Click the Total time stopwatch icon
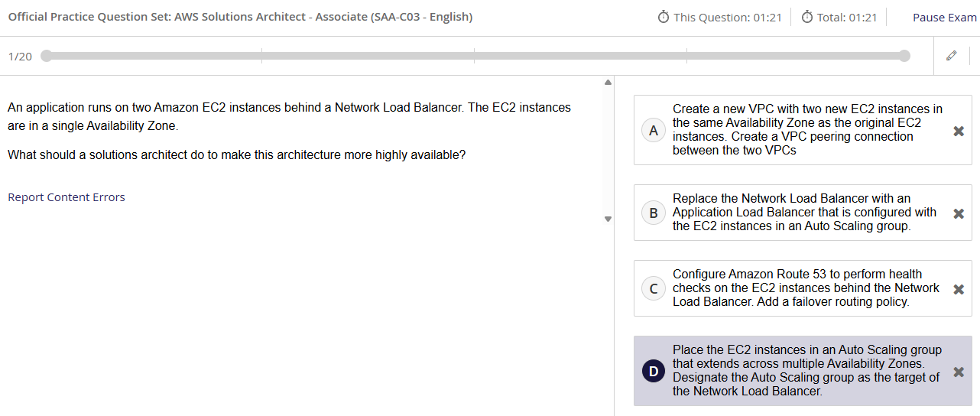Image resolution: width=980 pixels, height=416 pixels. pyautogui.click(x=807, y=17)
